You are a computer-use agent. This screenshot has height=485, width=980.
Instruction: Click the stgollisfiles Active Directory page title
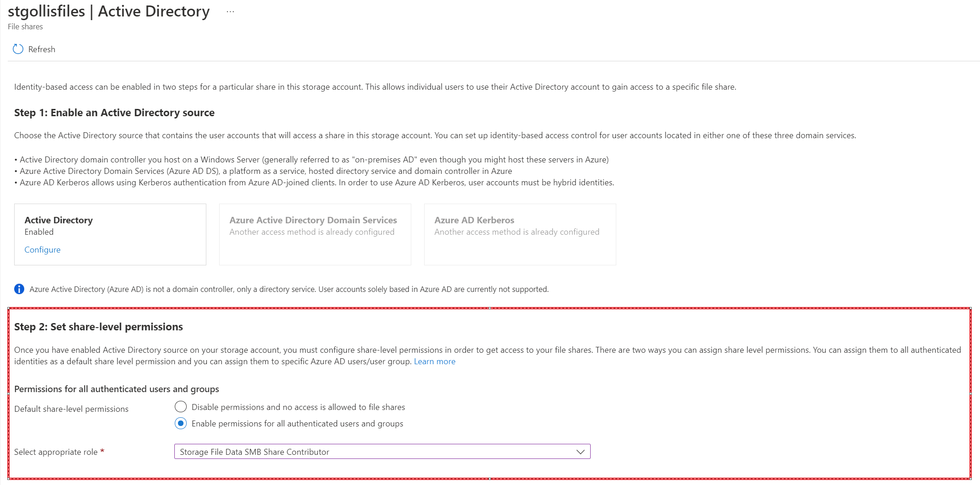pos(109,11)
